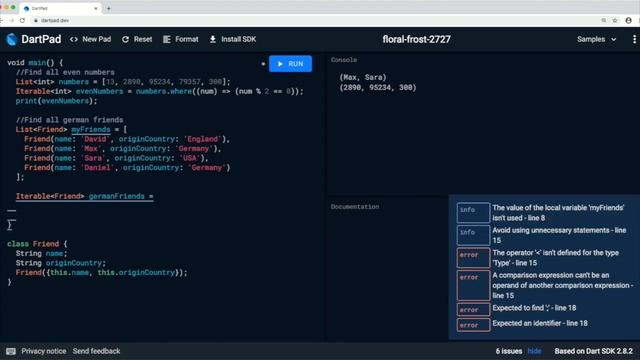
Task: Hide the issues panel
Action: click(534, 351)
